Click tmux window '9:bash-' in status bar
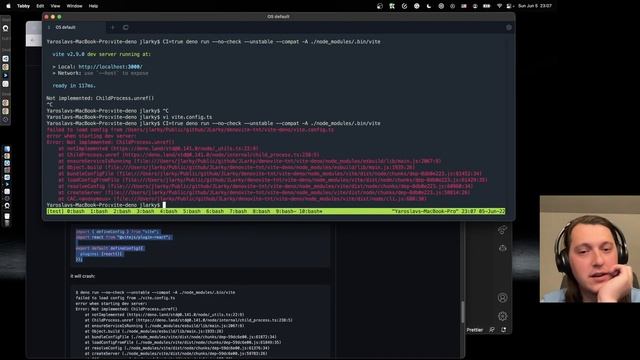The width and height of the screenshot is (640, 360). [286, 211]
